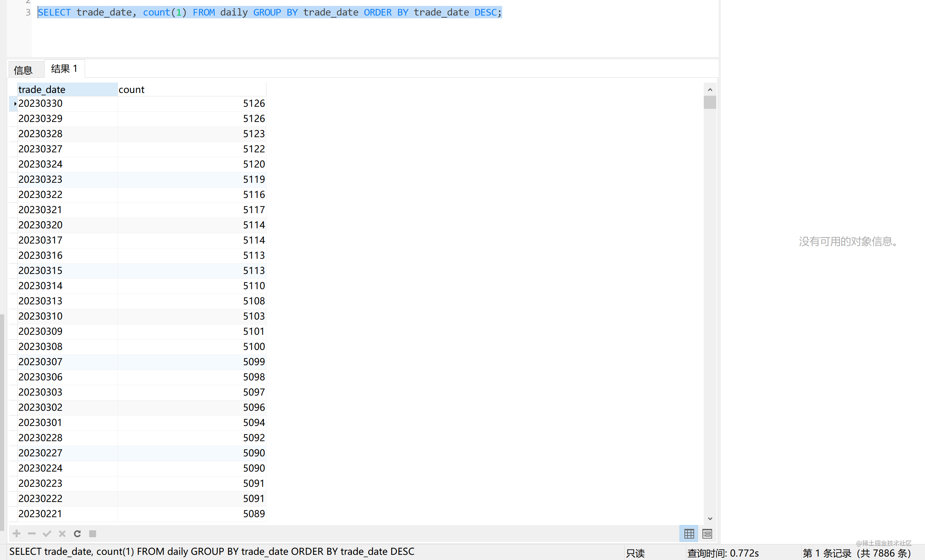Click the add record plus icon
The width and height of the screenshot is (925, 560).
click(x=17, y=533)
